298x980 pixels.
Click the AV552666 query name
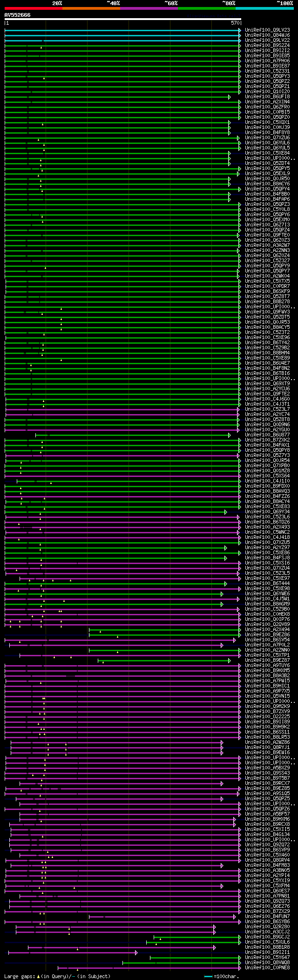tap(18, 15)
